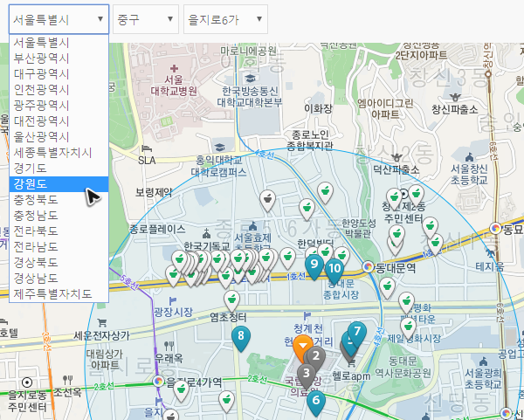This screenshot has width=524, height=420.
Task: Click the 동대문역 subway station icon
Action: click(368, 266)
